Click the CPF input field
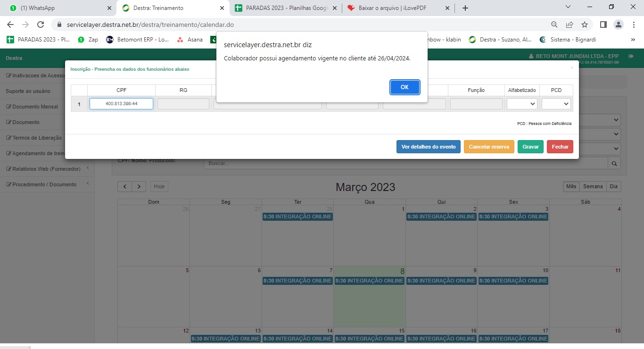 121,104
